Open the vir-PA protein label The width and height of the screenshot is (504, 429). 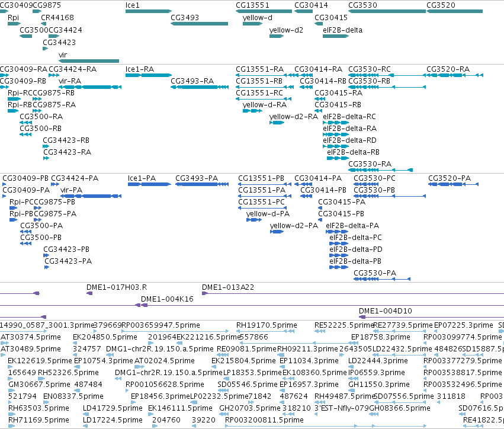coord(71,190)
